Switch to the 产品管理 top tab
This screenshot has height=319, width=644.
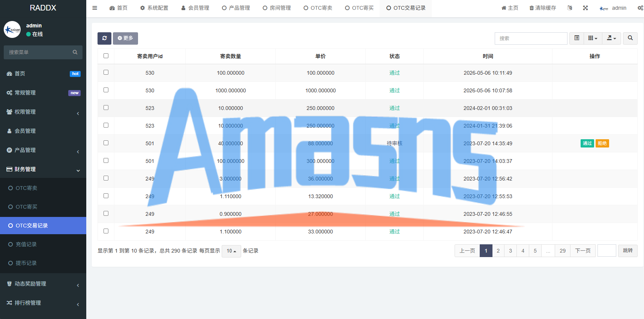coord(236,8)
